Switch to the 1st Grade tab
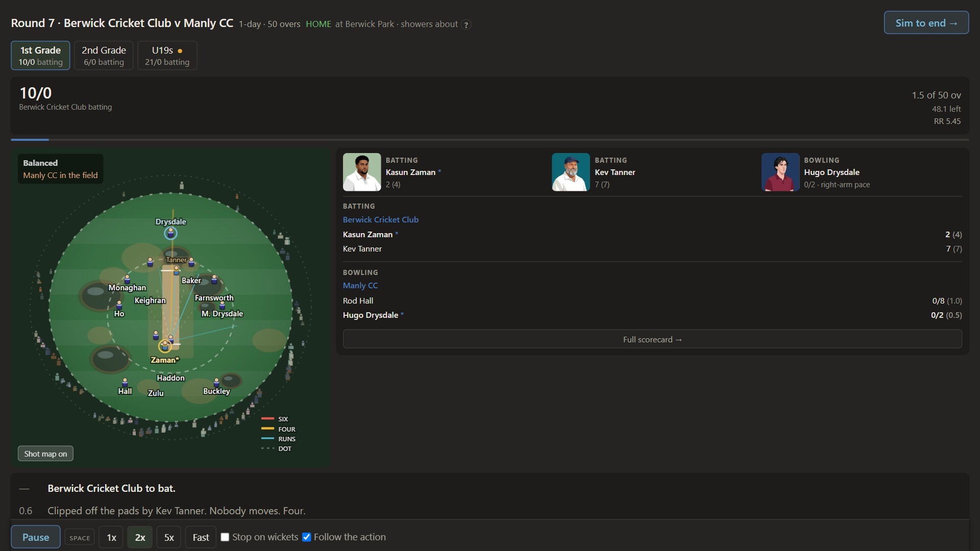Image resolution: width=980 pixels, height=551 pixels. (40, 56)
